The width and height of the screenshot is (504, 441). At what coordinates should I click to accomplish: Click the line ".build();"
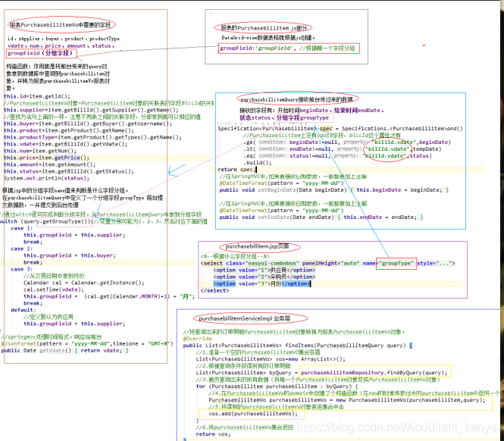[257, 163]
